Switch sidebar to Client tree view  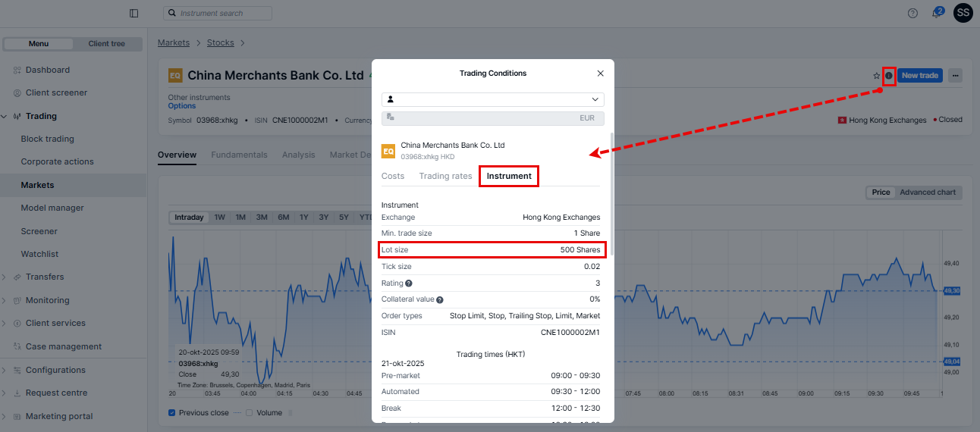coord(107,44)
